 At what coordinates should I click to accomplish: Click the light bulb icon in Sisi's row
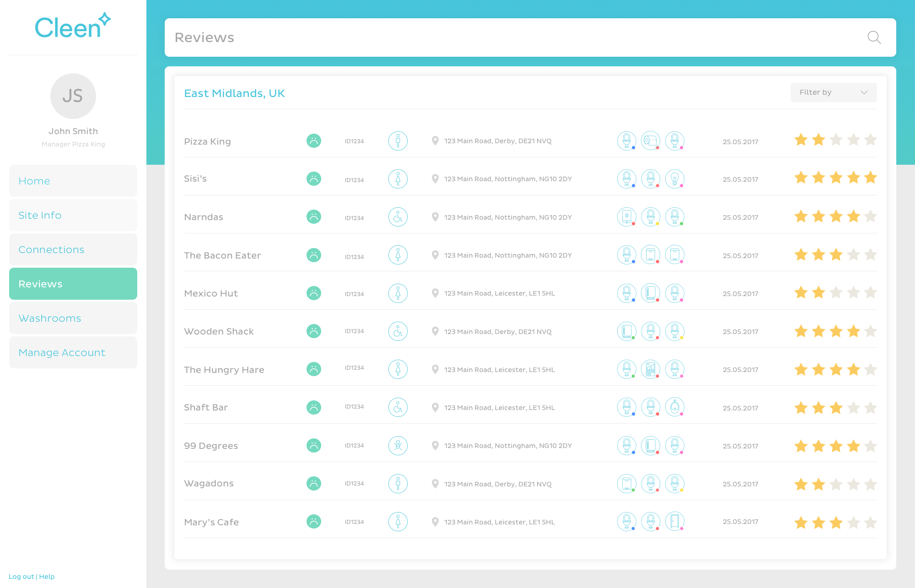coord(674,179)
